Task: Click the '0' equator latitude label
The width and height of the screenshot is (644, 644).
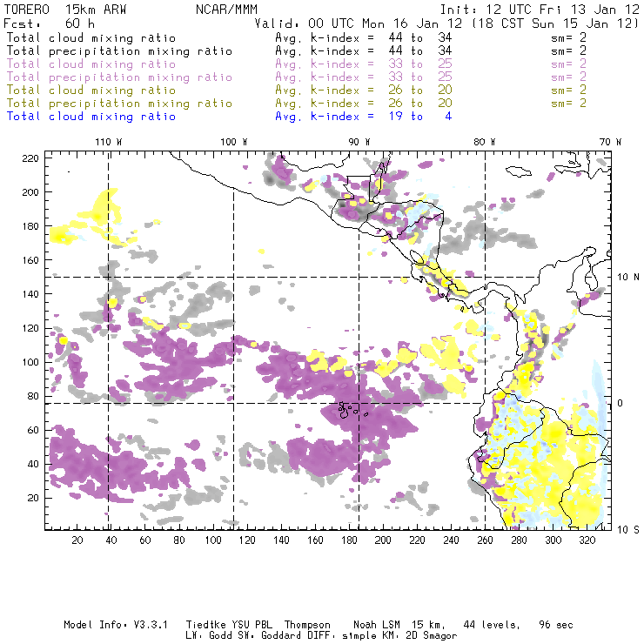Action: (x=621, y=403)
